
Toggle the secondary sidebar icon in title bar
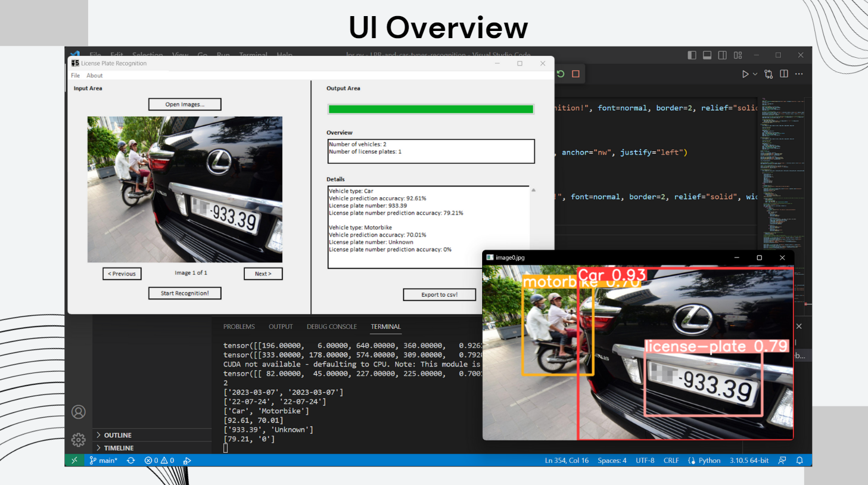722,55
